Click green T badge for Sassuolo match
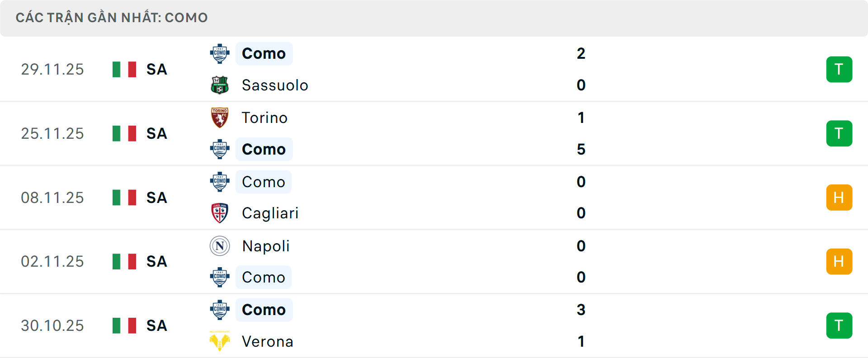 click(x=839, y=69)
